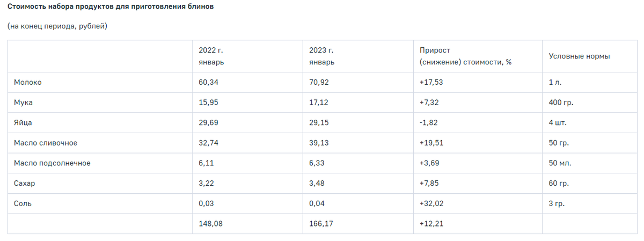Click the "400 гр." flour norm cell
The image size is (644, 241).
pyautogui.click(x=562, y=103)
